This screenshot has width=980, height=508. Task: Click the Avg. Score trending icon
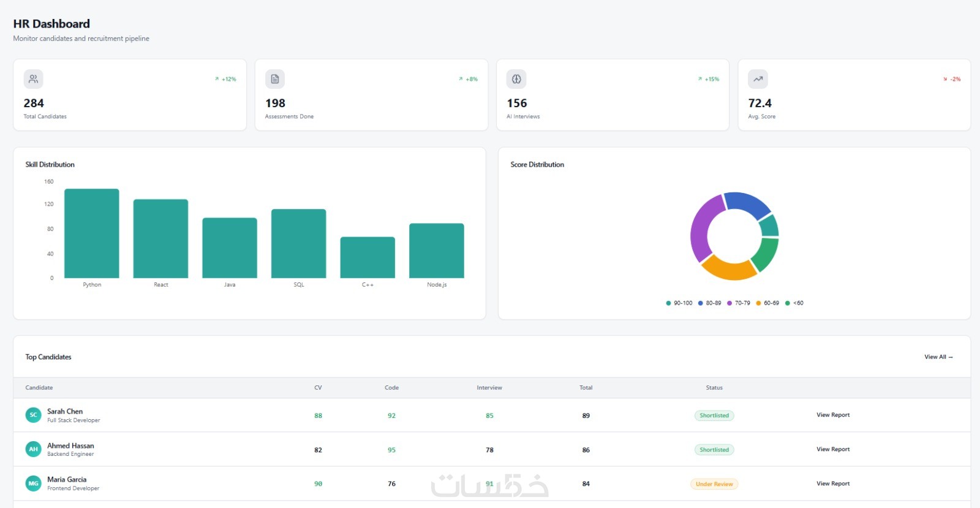[758, 79]
